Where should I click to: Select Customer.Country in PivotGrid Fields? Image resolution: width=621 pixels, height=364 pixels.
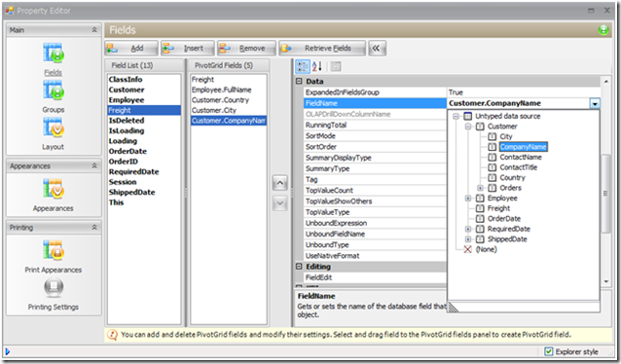pyautogui.click(x=229, y=100)
